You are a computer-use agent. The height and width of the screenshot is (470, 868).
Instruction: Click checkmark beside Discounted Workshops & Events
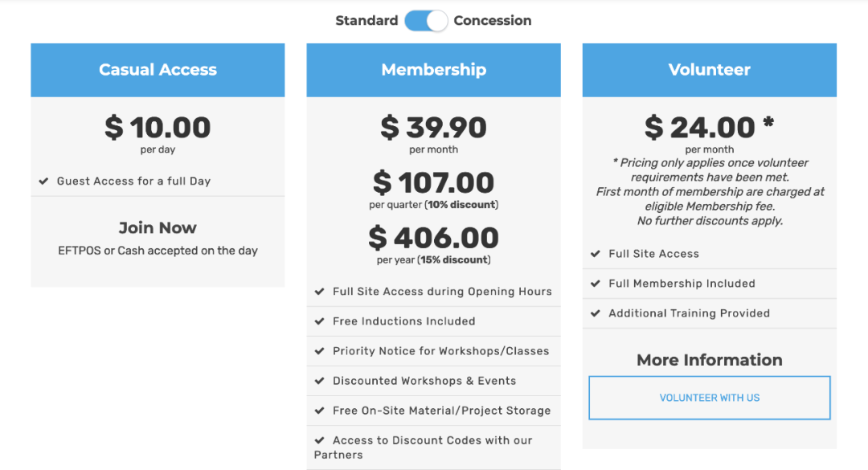(x=319, y=381)
